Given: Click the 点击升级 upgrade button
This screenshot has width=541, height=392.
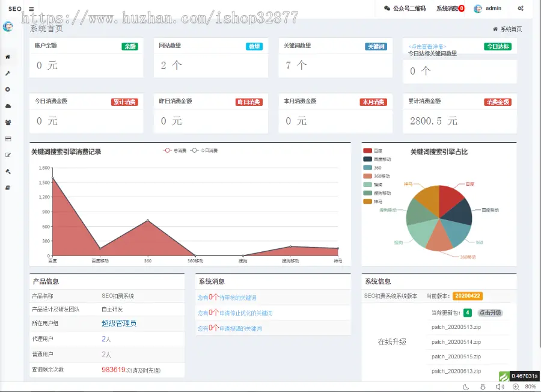Looking at the screenshot, I should point(490,313).
